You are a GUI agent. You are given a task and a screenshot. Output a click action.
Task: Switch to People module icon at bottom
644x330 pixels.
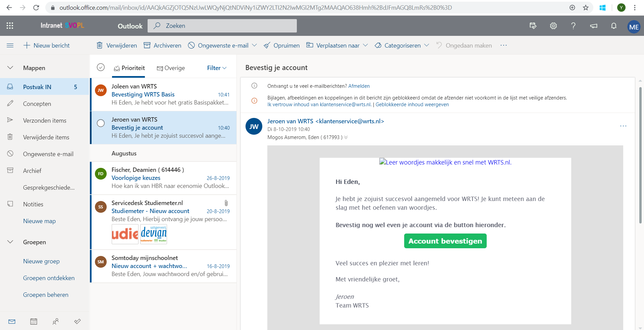tap(56, 321)
